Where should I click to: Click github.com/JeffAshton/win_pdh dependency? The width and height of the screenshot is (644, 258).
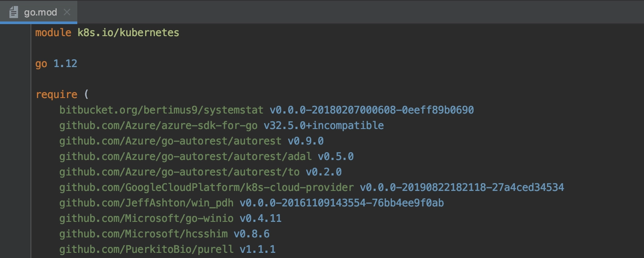click(146, 203)
